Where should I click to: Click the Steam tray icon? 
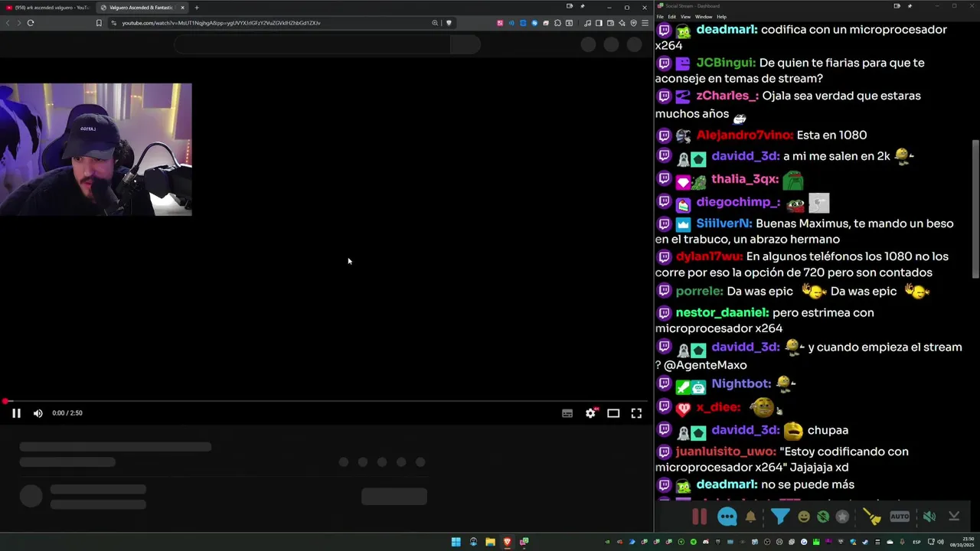coord(865,542)
